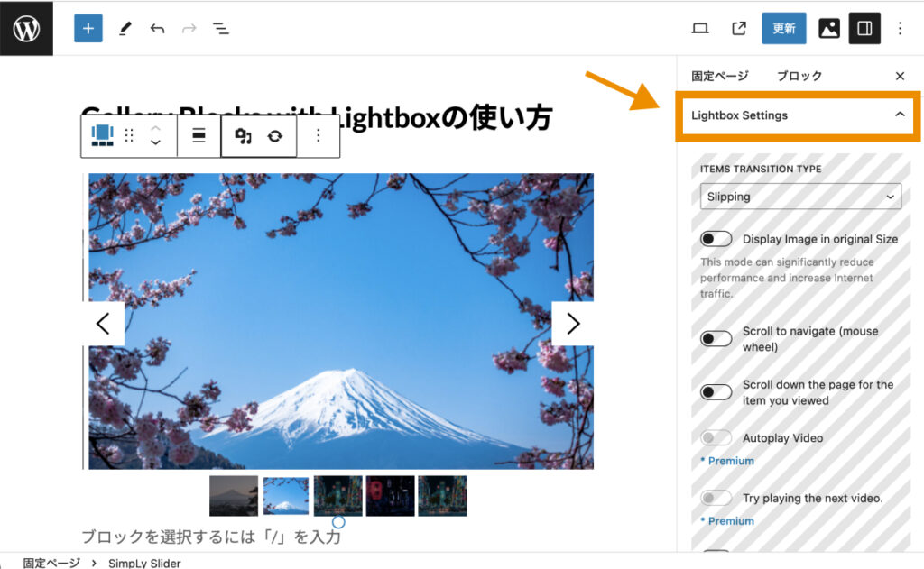Viewport: 924px width, 569px height.
Task: Enable the Autoplay Video toggle
Action: (716, 437)
